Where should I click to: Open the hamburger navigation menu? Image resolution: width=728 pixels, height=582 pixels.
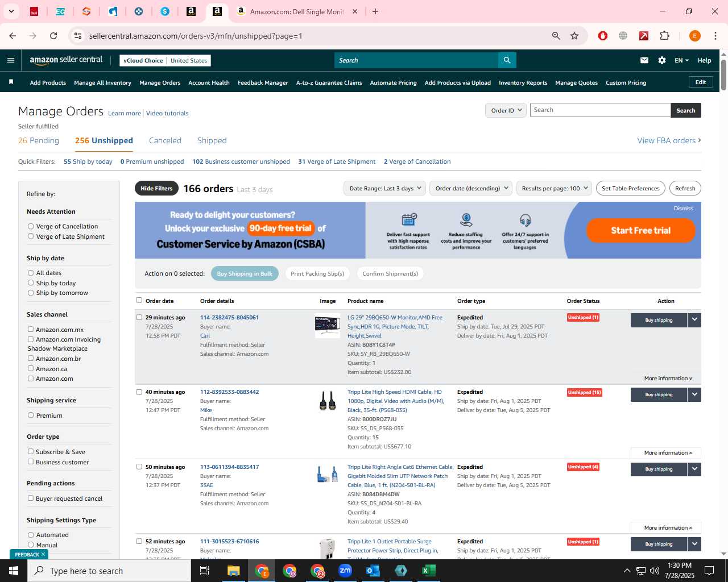tap(11, 60)
